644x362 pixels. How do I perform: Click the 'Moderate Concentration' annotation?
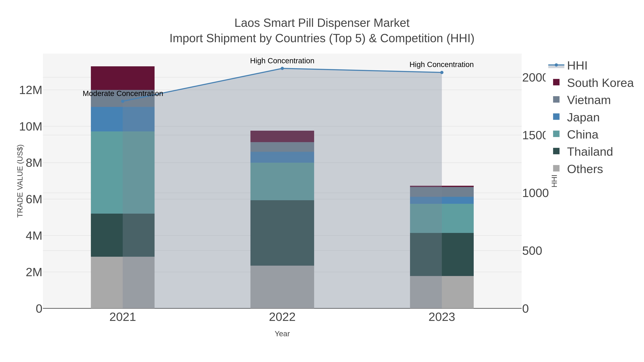[123, 94]
